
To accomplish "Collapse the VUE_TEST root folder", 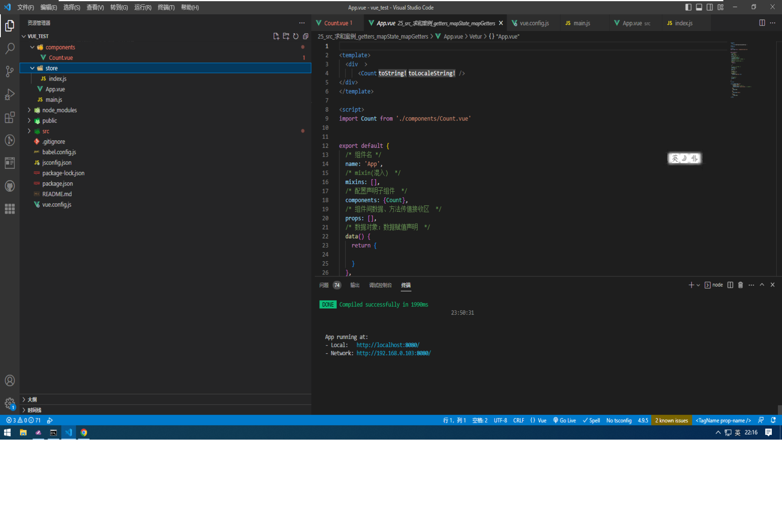I will coord(24,36).
